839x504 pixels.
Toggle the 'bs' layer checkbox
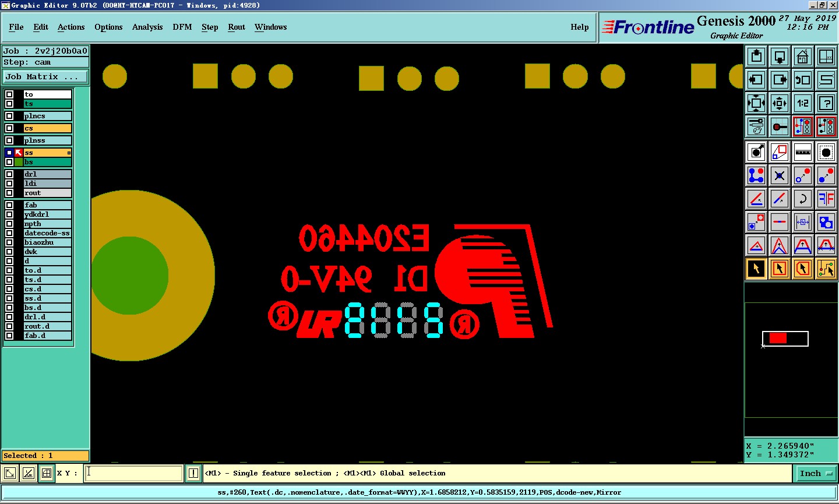tap(9, 162)
